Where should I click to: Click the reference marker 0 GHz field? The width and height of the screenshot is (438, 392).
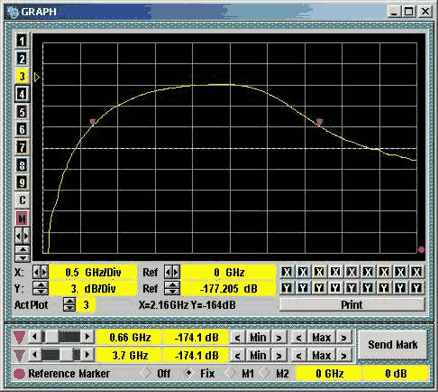(x=329, y=373)
